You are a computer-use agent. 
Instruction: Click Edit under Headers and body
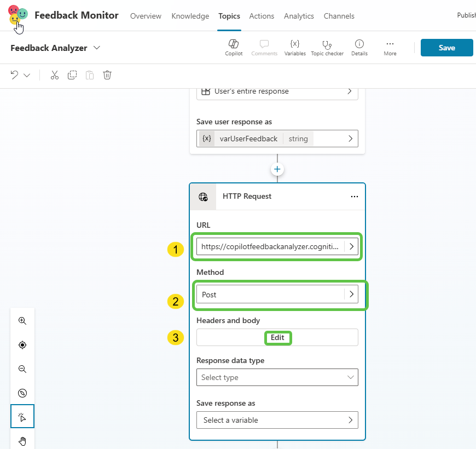click(277, 338)
